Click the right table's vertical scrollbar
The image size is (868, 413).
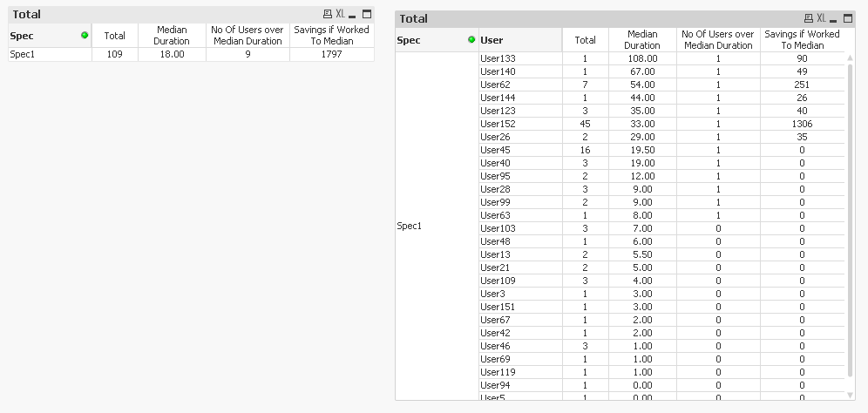850,218
